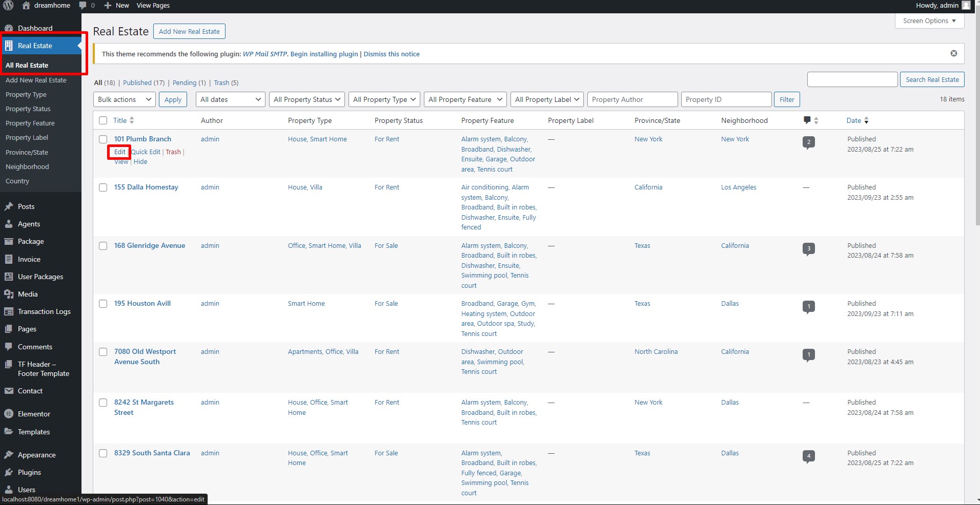Click the dreamhome home icon
The image size is (980, 505).
coord(26,6)
